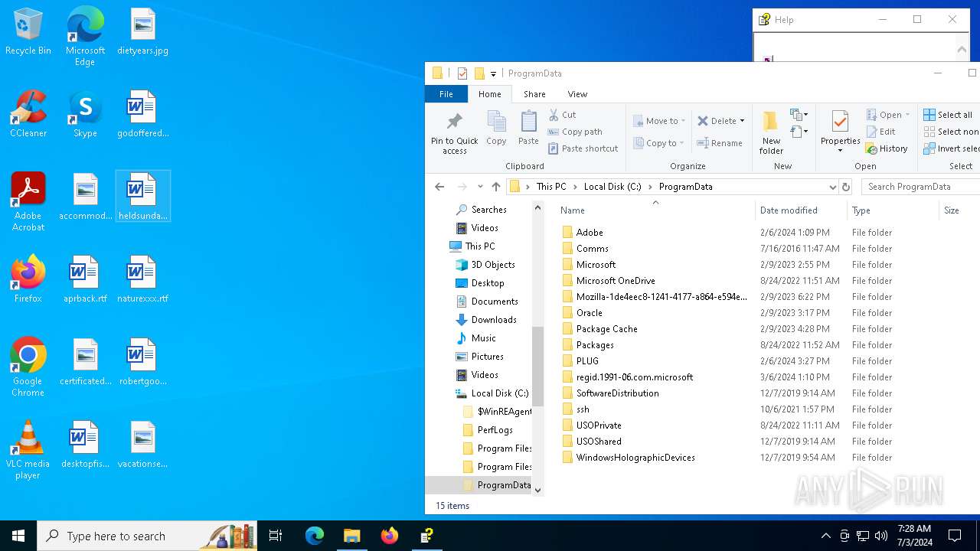
Task: Select the CCleaner desktop icon
Action: [x=28, y=114]
